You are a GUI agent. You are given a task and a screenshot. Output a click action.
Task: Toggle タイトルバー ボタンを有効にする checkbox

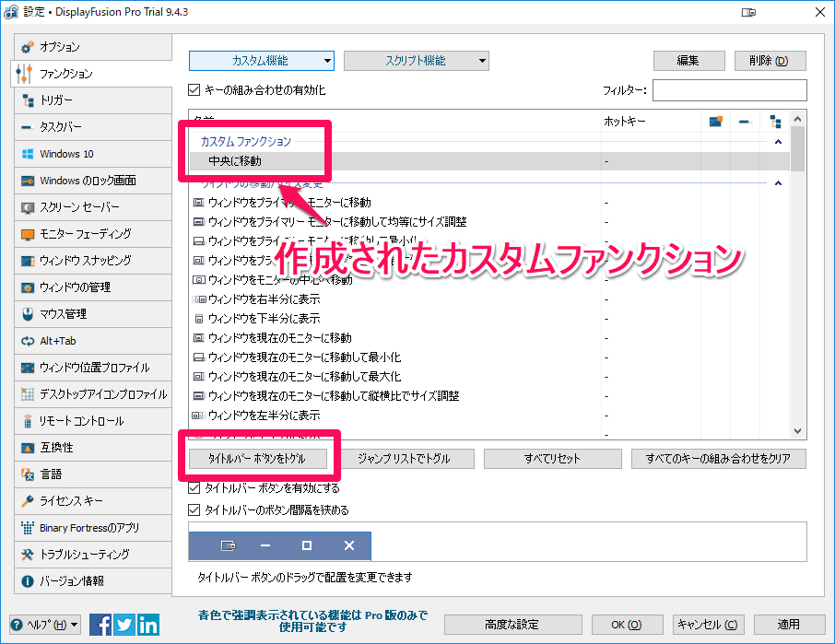[194, 488]
